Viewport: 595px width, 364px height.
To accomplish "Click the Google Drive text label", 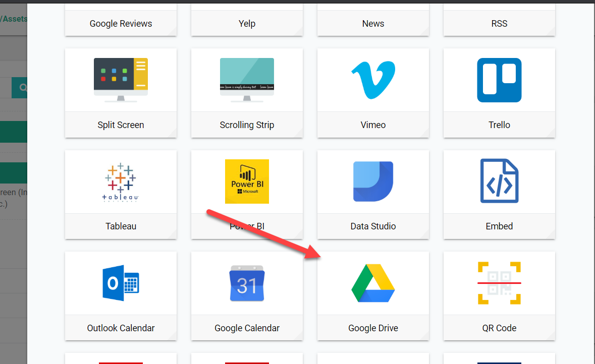I will click(373, 328).
